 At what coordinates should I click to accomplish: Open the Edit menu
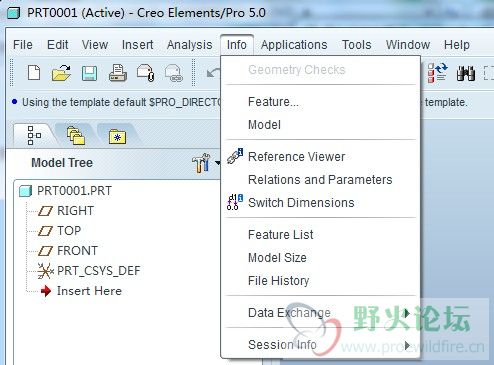[x=57, y=45]
